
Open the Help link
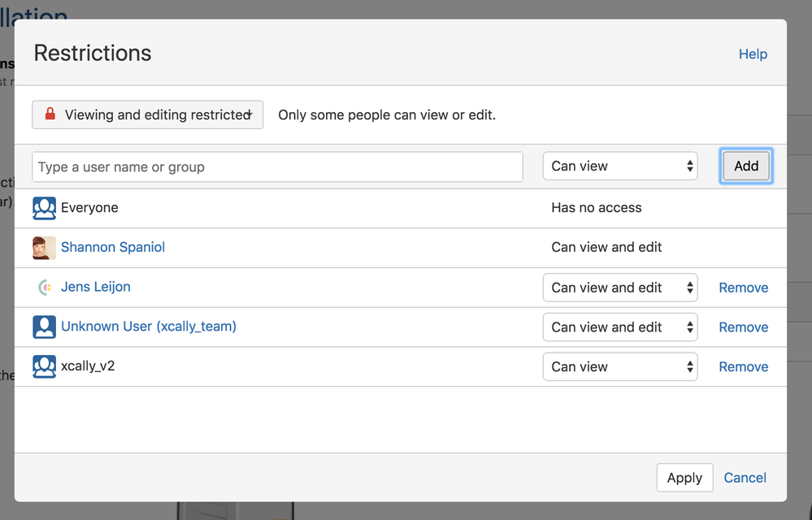753,54
